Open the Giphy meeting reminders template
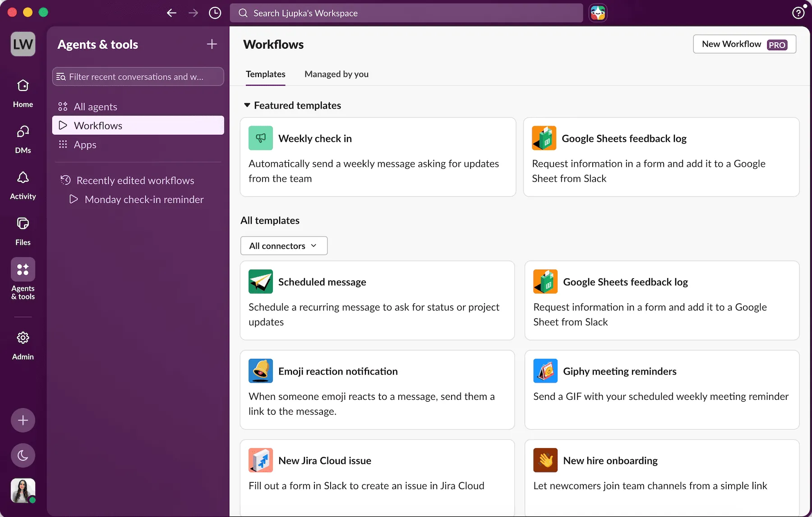This screenshot has height=517, width=812. click(662, 389)
